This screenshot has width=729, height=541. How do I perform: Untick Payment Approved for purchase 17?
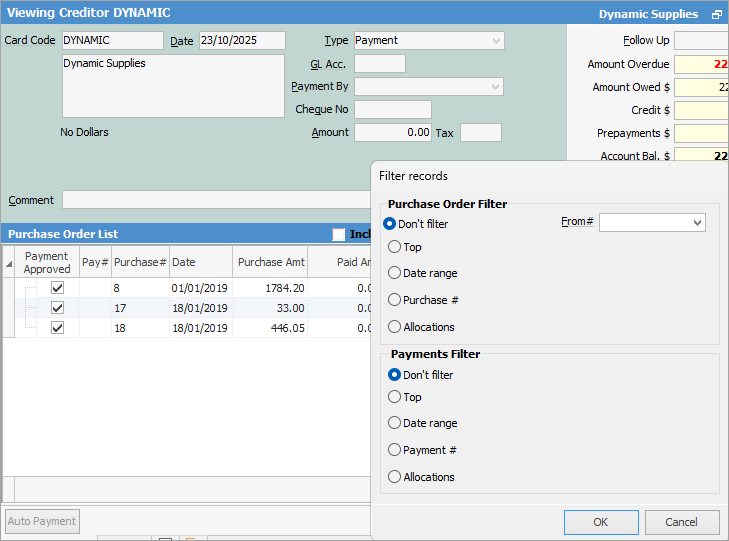point(57,308)
